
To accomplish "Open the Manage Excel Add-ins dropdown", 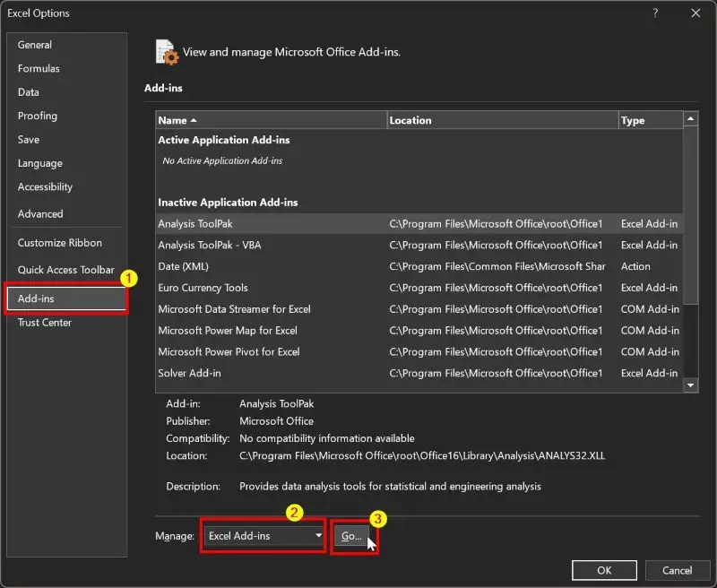I will click(x=263, y=536).
